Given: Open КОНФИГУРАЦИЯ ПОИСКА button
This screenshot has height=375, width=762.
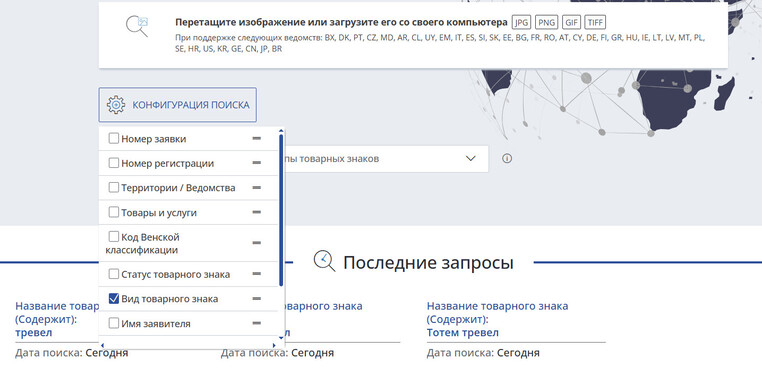Looking at the screenshot, I should 177,104.
